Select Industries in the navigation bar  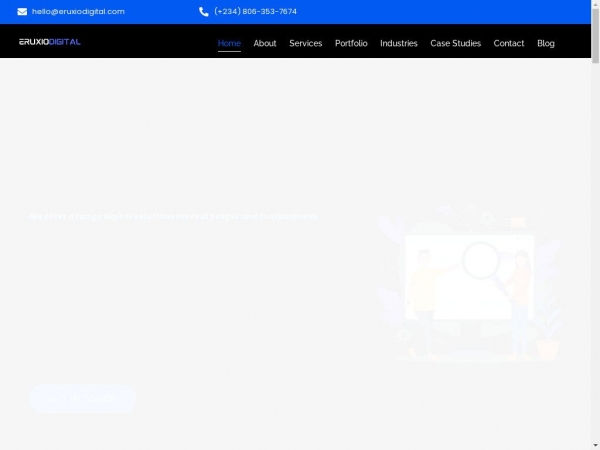(399, 43)
